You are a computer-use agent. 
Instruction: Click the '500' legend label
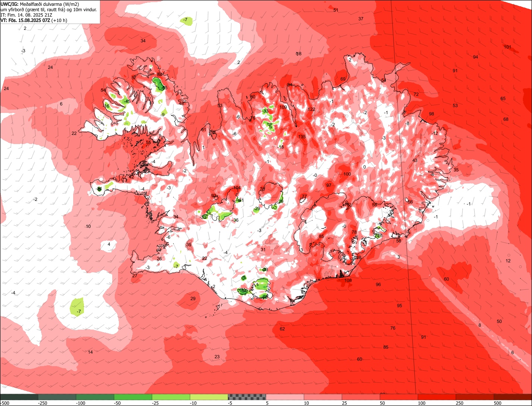(498, 403)
